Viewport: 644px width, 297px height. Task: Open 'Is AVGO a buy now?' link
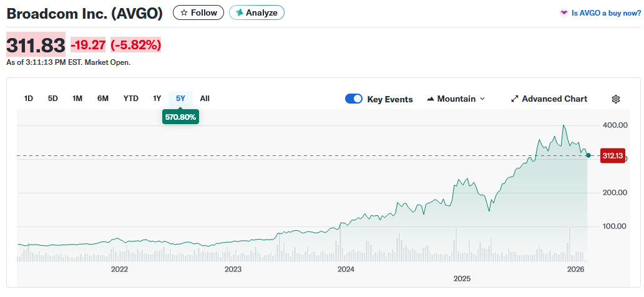tap(604, 12)
